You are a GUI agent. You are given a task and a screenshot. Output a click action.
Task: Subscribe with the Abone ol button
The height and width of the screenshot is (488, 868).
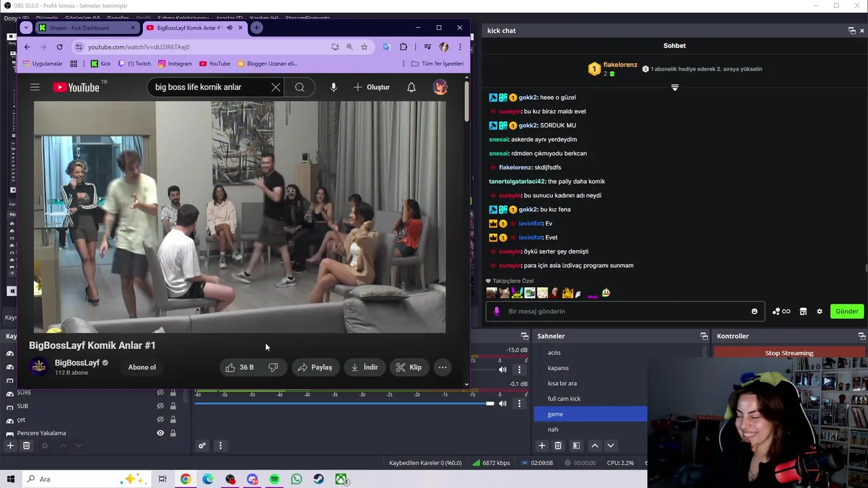pyautogui.click(x=142, y=367)
